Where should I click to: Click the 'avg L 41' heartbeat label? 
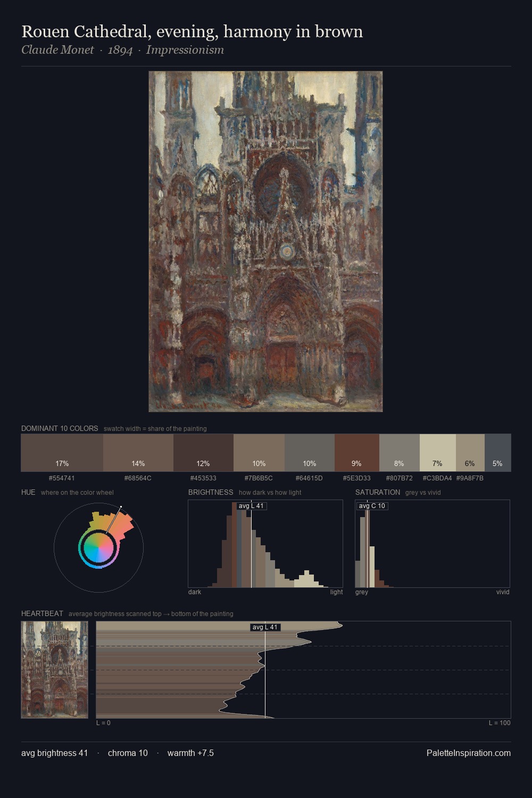(265, 627)
